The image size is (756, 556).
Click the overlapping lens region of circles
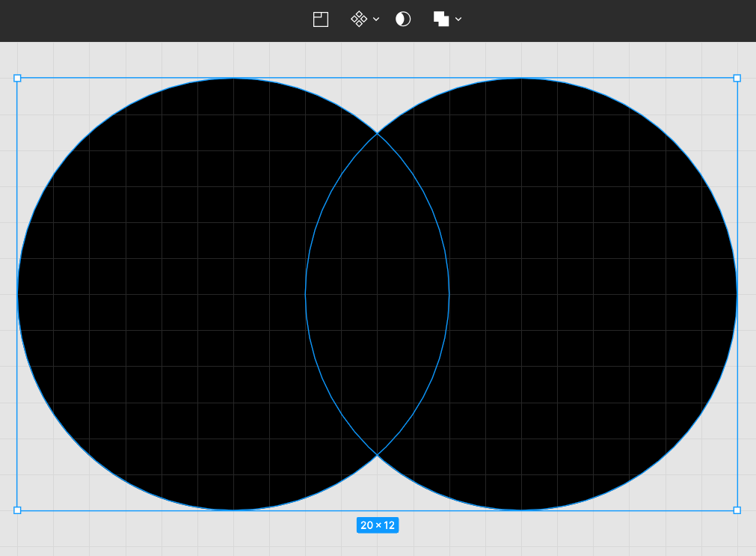[378, 294]
